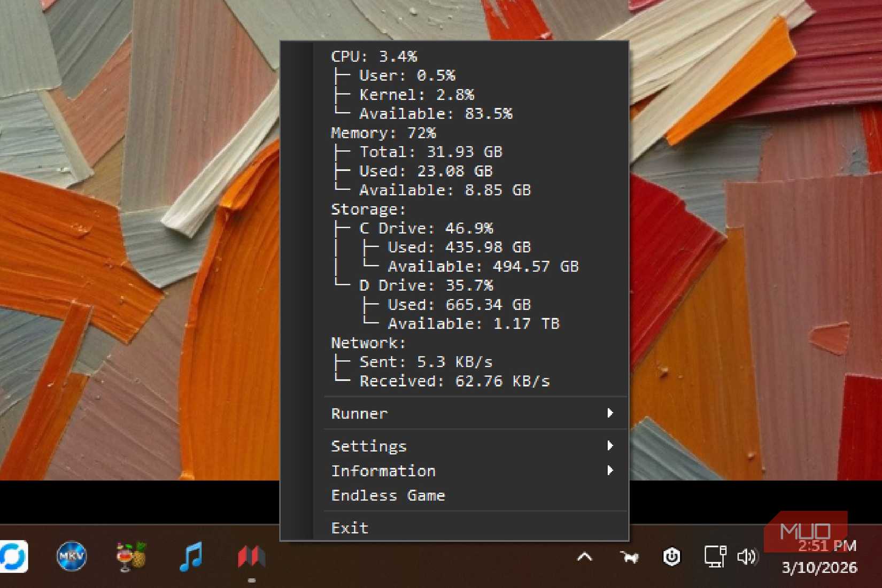Click the Runner menu entry

(x=358, y=413)
